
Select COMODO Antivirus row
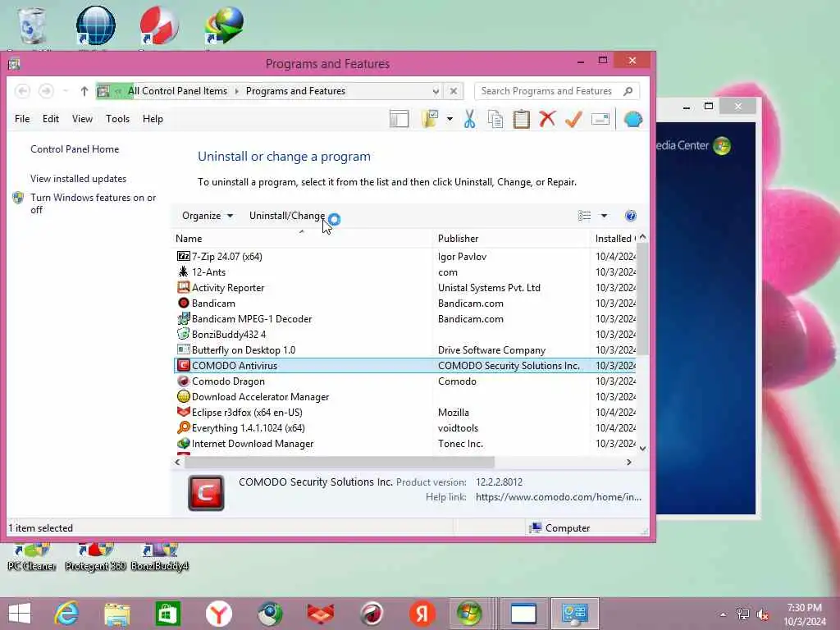click(x=405, y=365)
